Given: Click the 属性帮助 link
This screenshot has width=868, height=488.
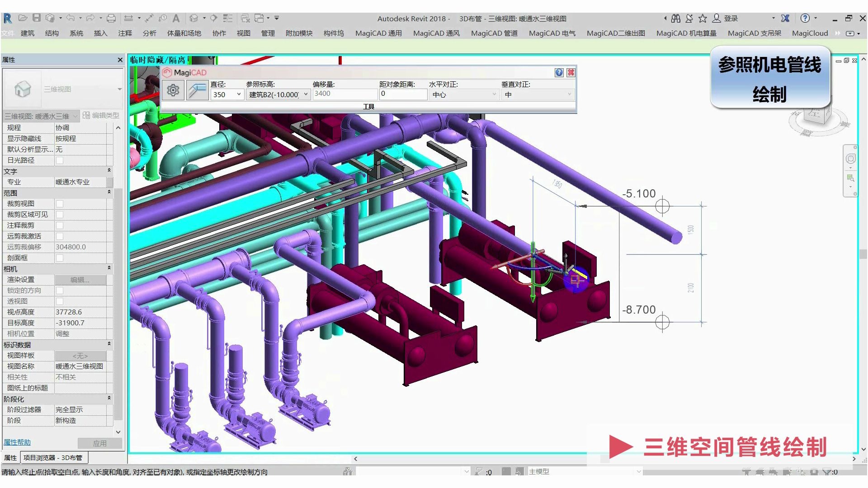Looking at the screenshot, I should [x=17, y=442].
